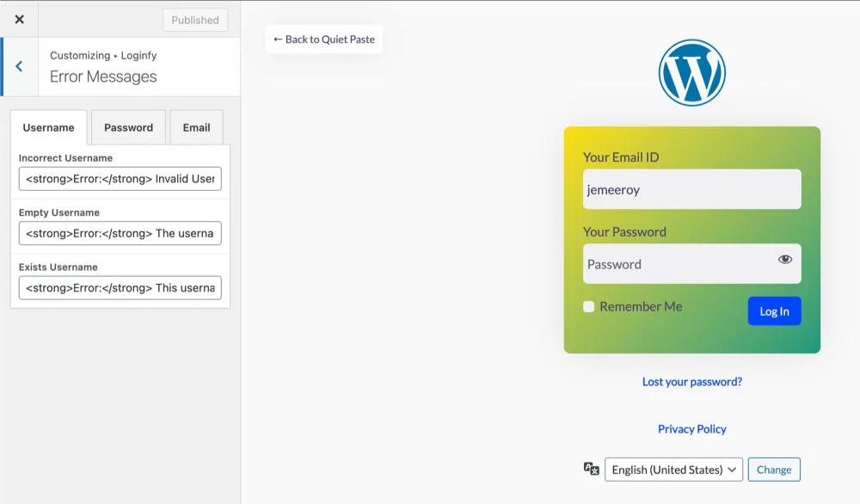Click the WordPress logo
Screen dimensions: 860x504
click(x=691, y=72)
